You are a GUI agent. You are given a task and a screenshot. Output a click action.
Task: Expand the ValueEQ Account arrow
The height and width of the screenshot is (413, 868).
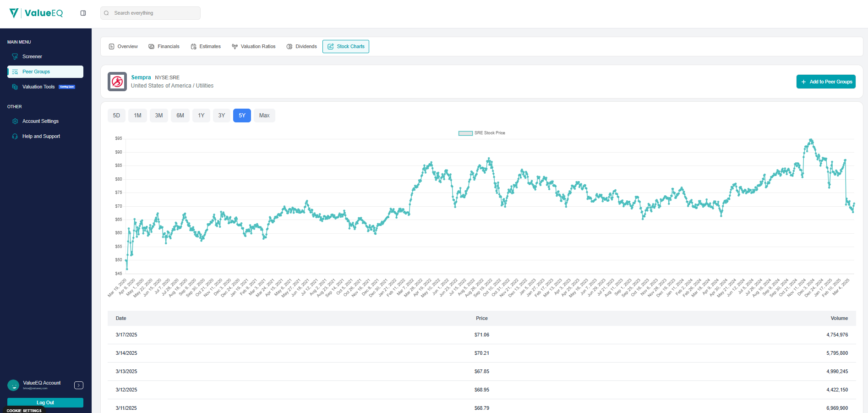pyautogui.click(x=79, y=385)
